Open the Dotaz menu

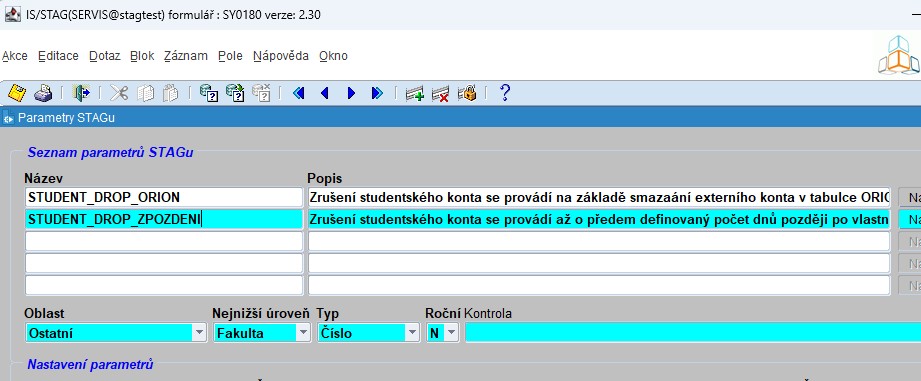click(x=105, y=56)
